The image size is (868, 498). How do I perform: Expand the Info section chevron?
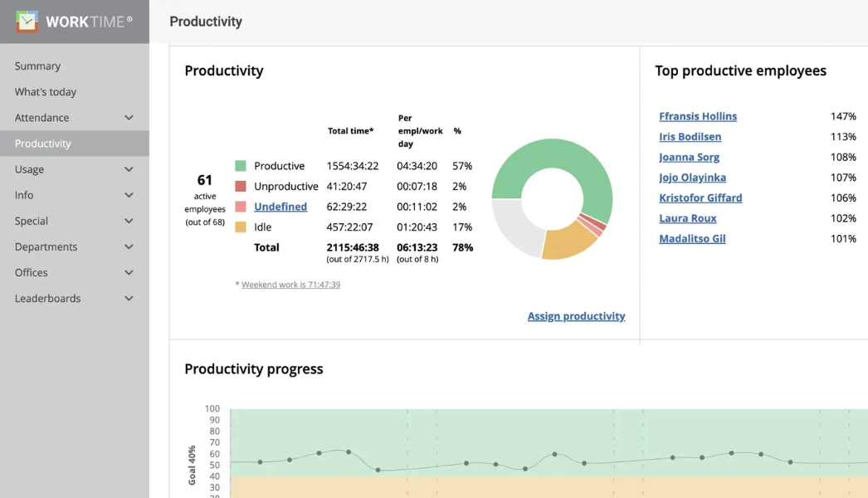point(129,195)
